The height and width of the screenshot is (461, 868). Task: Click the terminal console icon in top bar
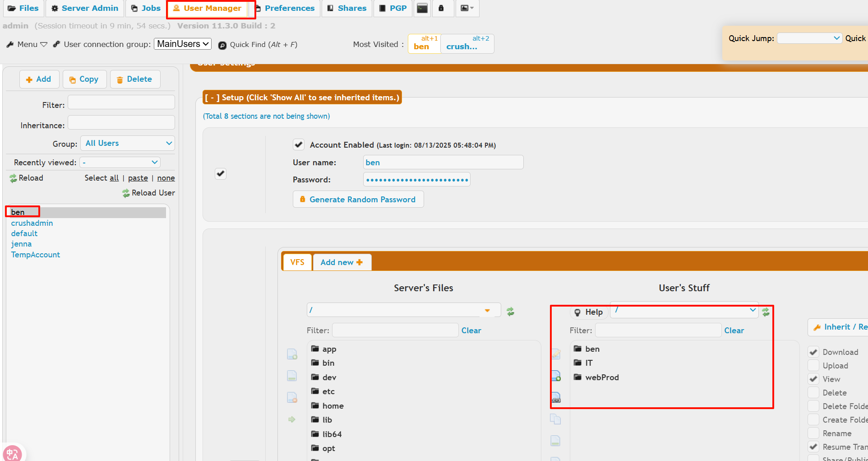point(422,8)
